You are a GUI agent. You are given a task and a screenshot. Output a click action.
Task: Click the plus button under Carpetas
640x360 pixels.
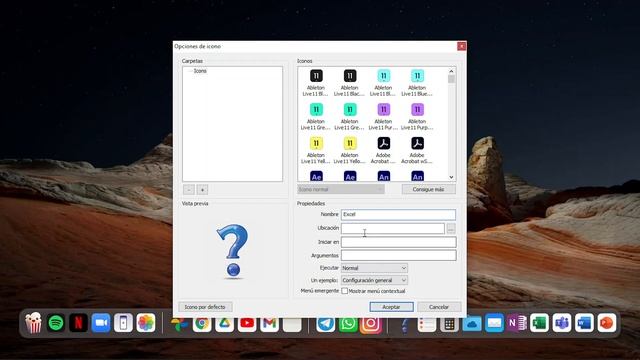(202, 190)
